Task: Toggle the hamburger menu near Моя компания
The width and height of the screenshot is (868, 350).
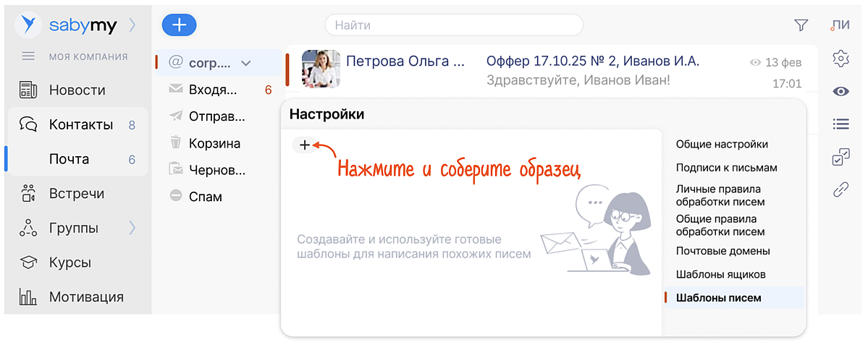Action: coord(28,56)
